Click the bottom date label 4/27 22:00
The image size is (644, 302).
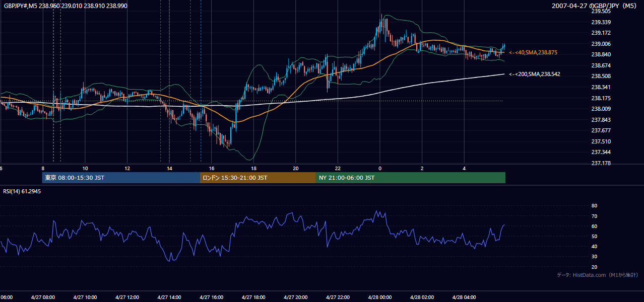tap(338, 297)
